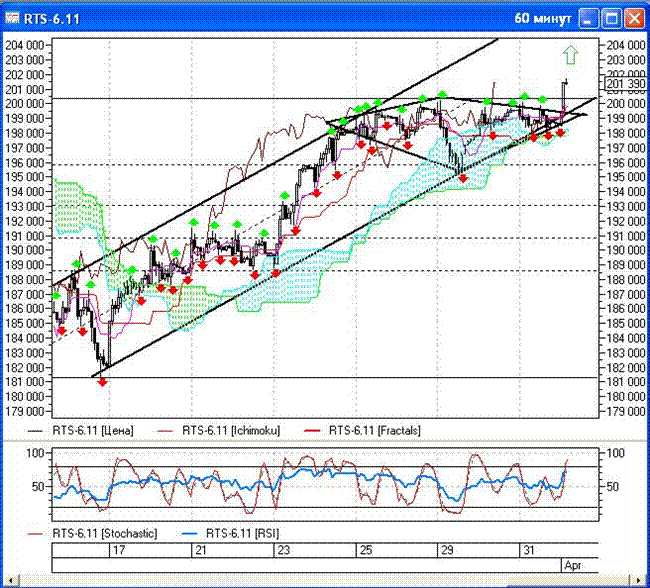
Task: Click the RTS-6.11 [RSI] legend entry
Action: (243, 533)
